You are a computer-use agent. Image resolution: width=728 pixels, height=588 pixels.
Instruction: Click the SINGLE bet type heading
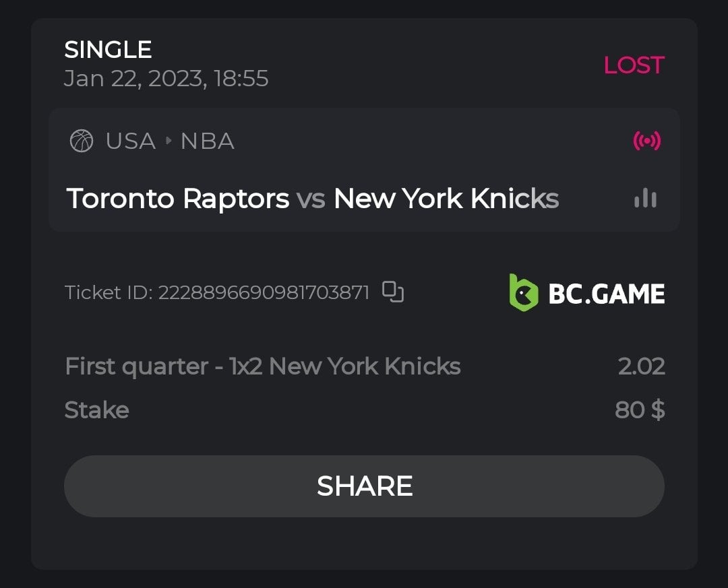(108, 49)
